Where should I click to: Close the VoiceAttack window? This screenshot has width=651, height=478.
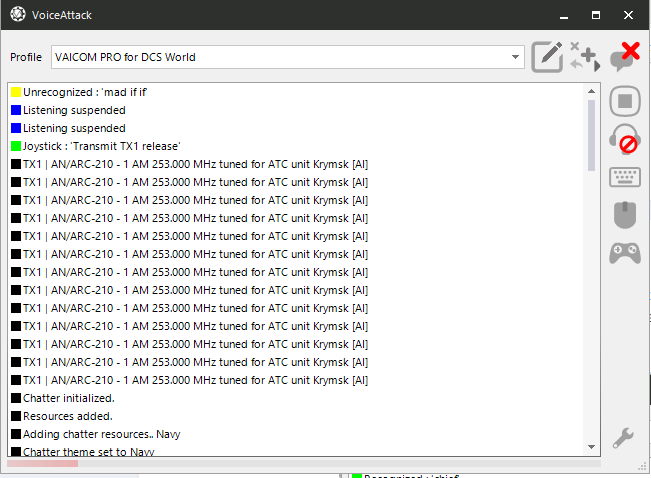(x=628, y=15)
